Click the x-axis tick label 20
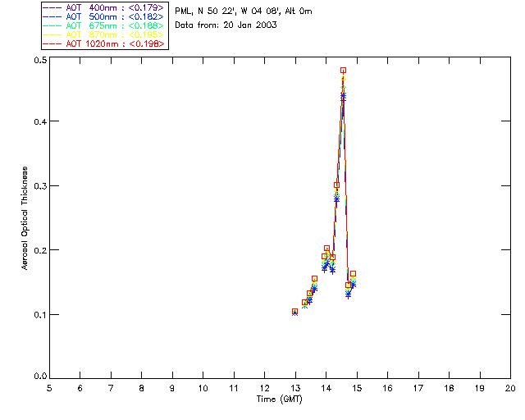This screenshot has width=525, height=420. [x=510, y=388]
